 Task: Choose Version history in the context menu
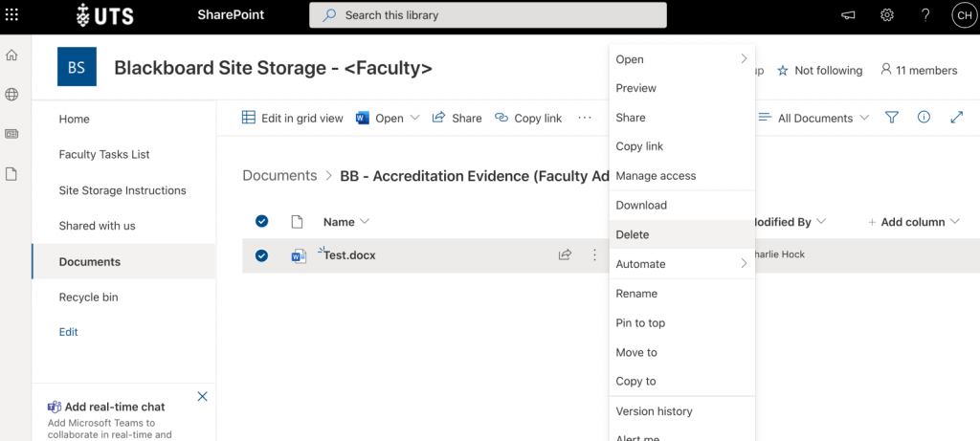(x=681, y=411)
